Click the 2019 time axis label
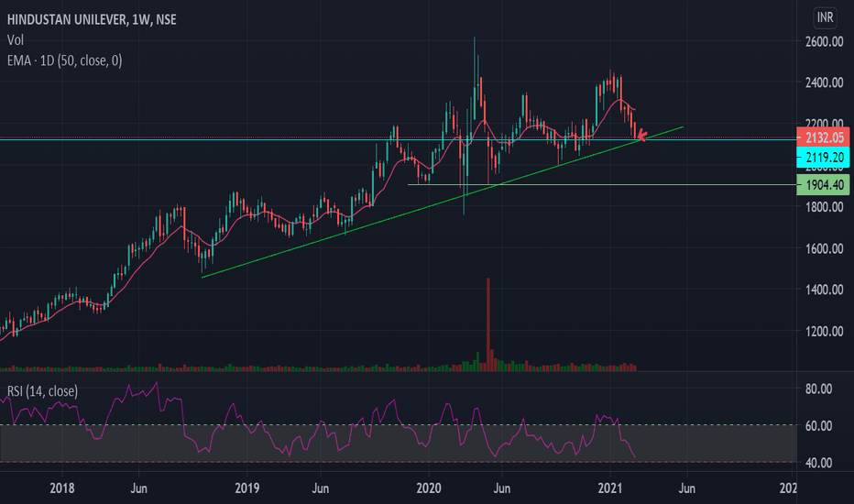 pos(246,488)
